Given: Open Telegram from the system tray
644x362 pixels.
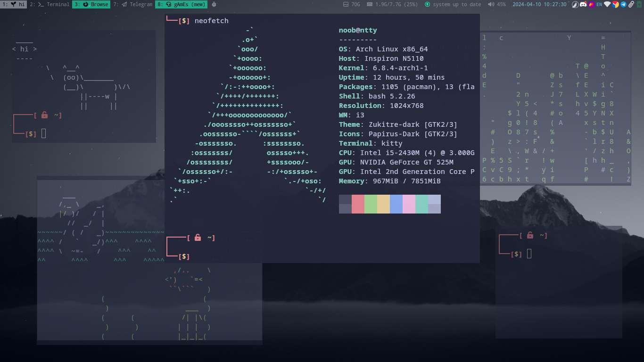Looking at the screenshot, I should tap(624, 4).
